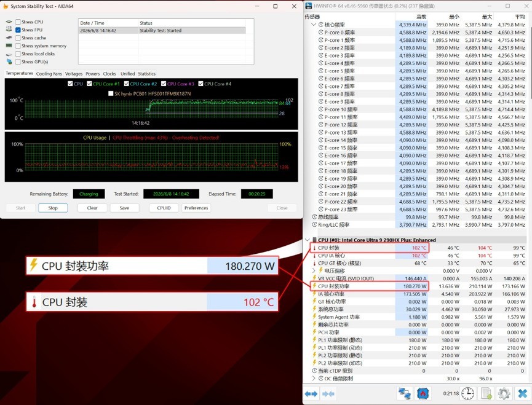Screen dimensions: 532x405
Task: Collapse the 核心频率 group in HWiNFO
Action: (x=314, y=25)
